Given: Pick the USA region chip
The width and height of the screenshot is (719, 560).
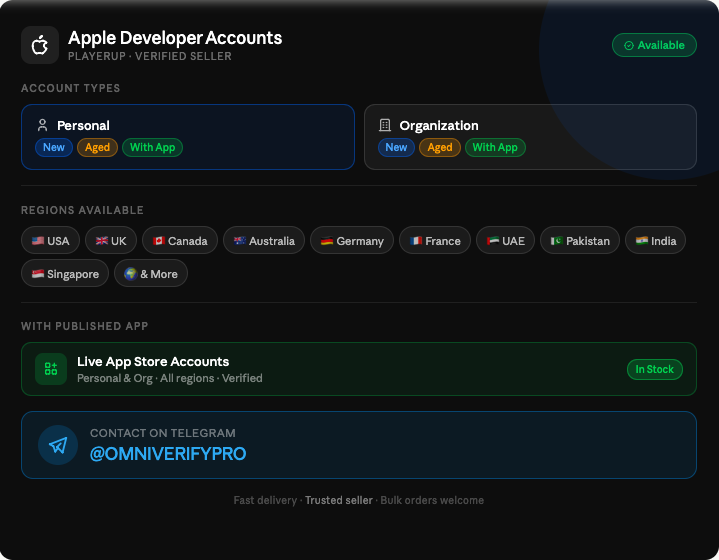Looking at the screenshot, I should coord(50,240).
